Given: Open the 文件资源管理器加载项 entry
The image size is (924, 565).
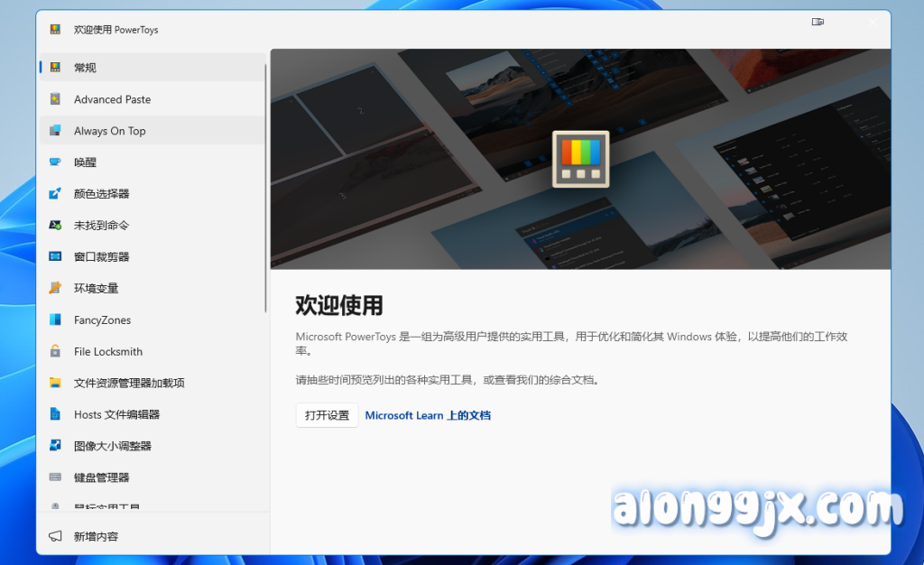Looking at the screenshot, I should [x=128, y=383].
